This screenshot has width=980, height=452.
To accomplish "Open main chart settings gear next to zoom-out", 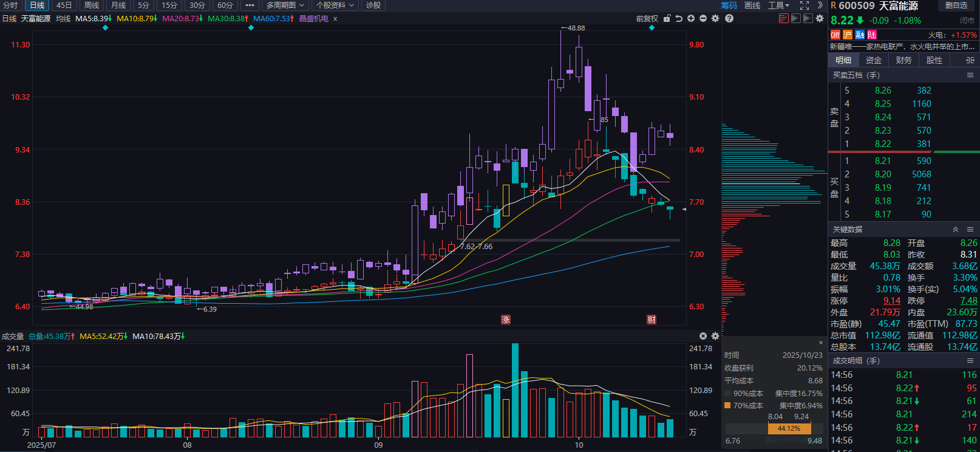I will [715, 19].
